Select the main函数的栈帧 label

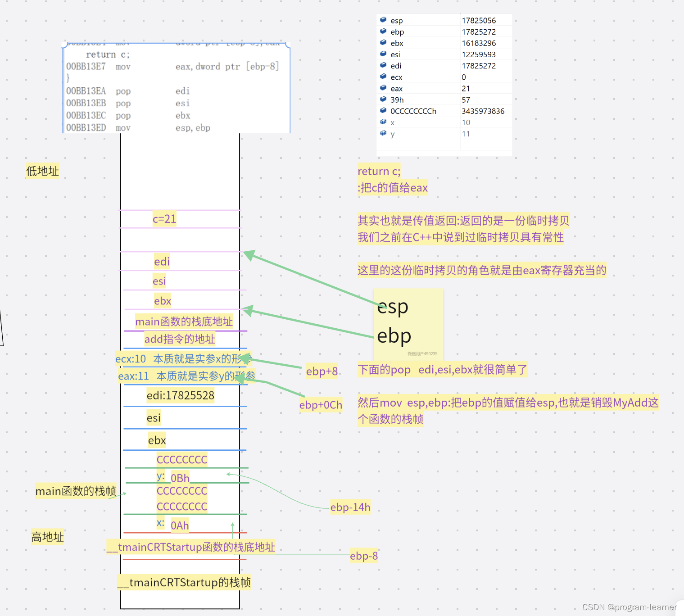76,491
